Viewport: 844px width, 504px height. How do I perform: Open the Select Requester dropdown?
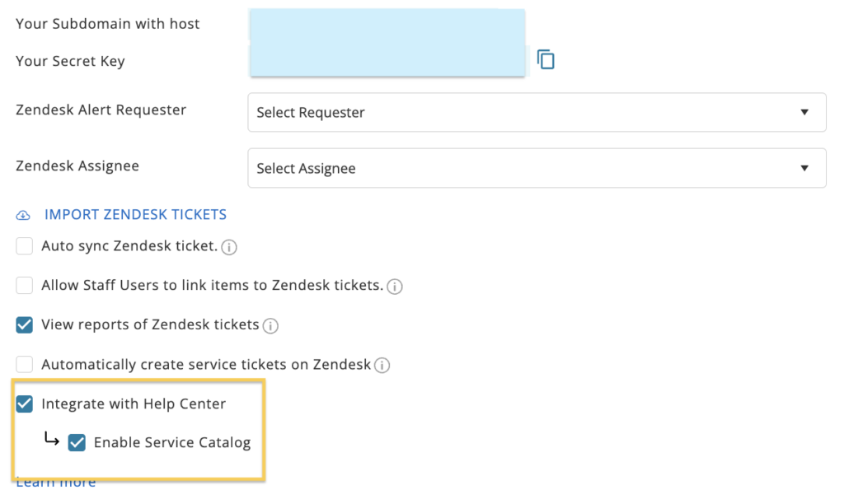pyautogui.click(x=537, y=112)
